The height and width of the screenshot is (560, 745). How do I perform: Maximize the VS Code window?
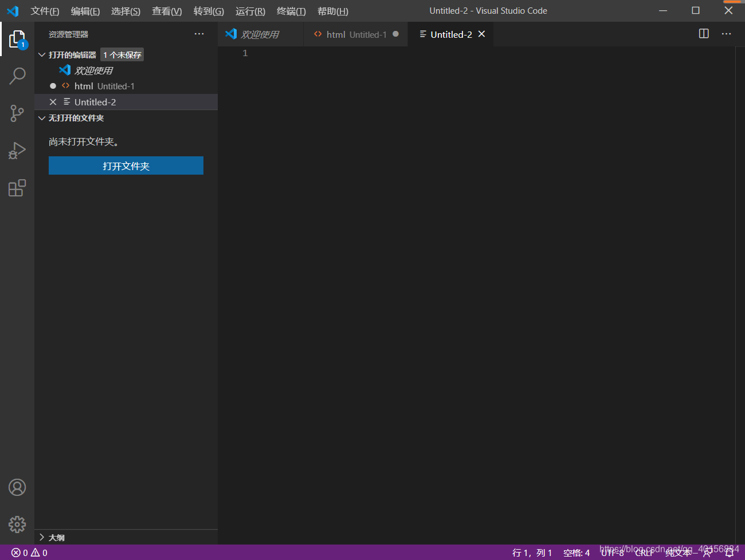click(x=696, y=11)
